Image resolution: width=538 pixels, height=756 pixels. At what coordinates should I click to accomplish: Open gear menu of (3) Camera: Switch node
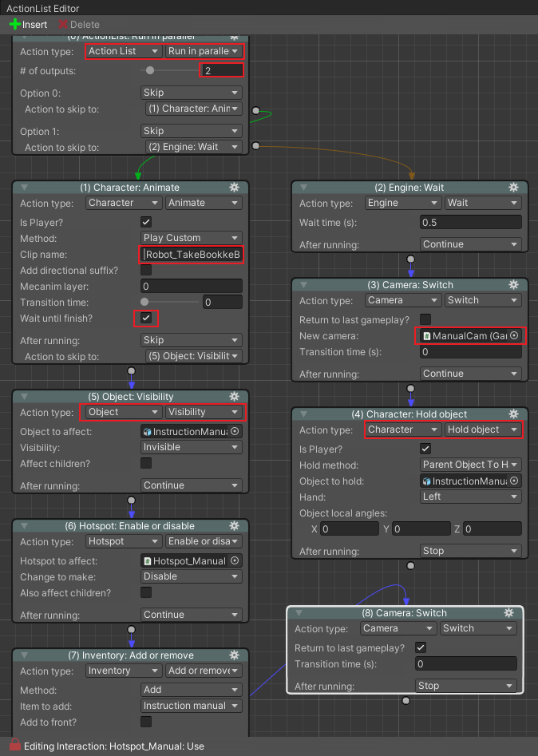514,285
